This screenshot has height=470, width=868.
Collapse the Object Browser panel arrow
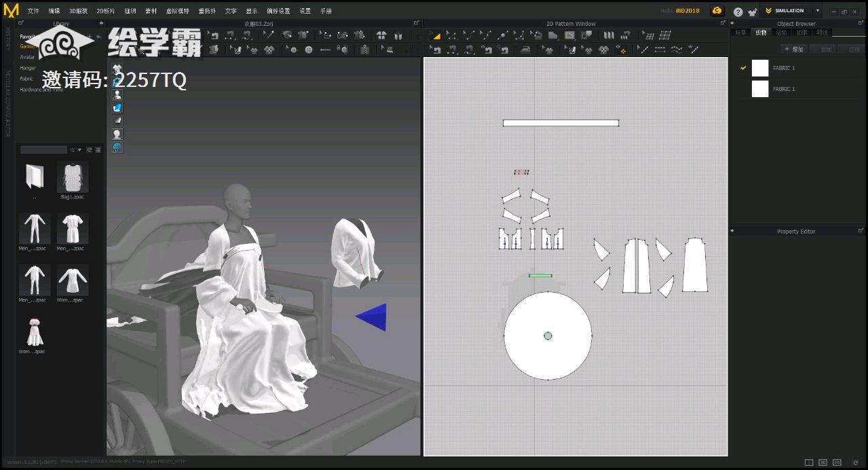732,23
